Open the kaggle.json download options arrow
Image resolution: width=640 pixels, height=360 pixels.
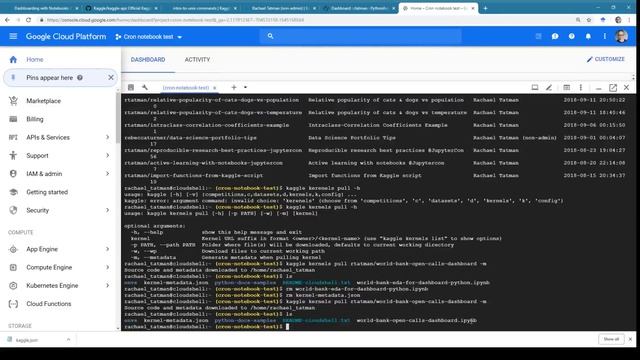pos(68,340)
